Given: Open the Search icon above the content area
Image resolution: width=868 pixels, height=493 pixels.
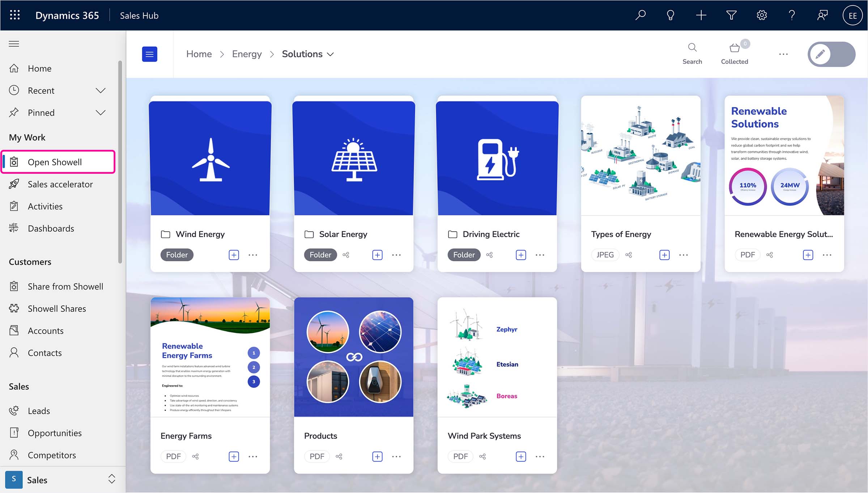Looking at the screenshot, I should (692, 47).
